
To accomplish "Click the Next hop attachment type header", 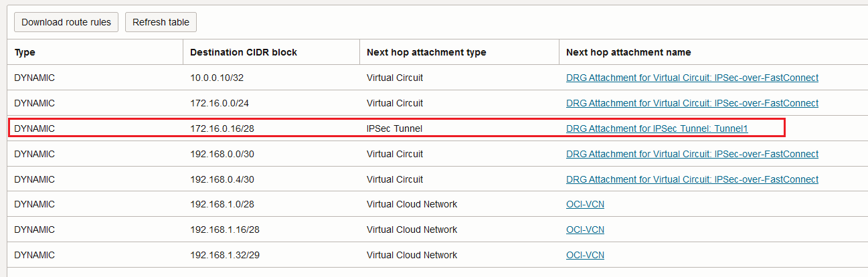I will pyautogui.click(x=426, y=52).
